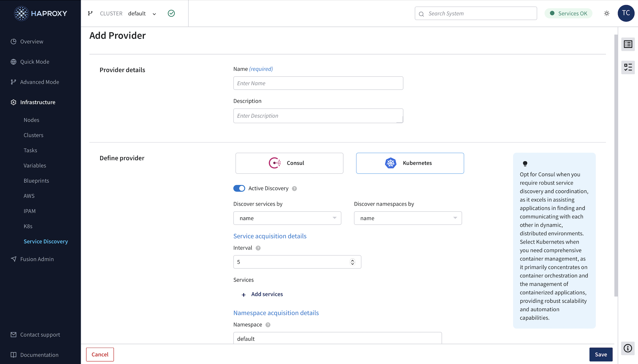Click the Kubernetes wheel icon
The width and height of the screenshot is (638, 364).
(x=390, y=163)
